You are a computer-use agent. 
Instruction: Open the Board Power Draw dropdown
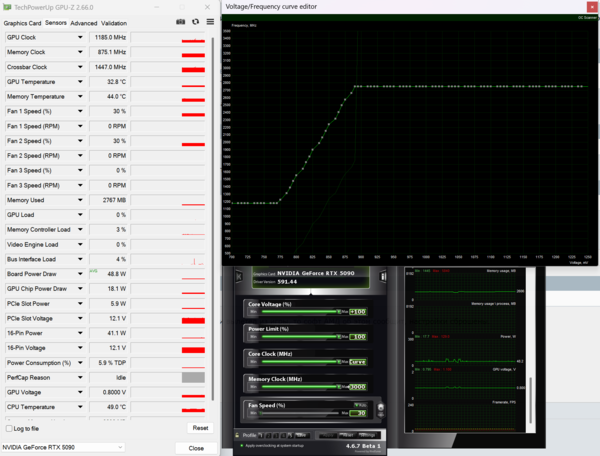click(x=80, y=274)
